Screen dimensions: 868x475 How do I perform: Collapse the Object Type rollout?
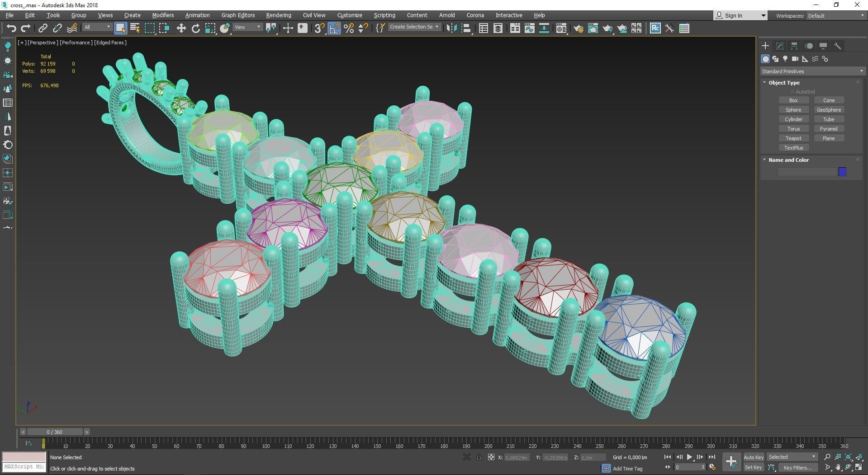tap(764, 83)
